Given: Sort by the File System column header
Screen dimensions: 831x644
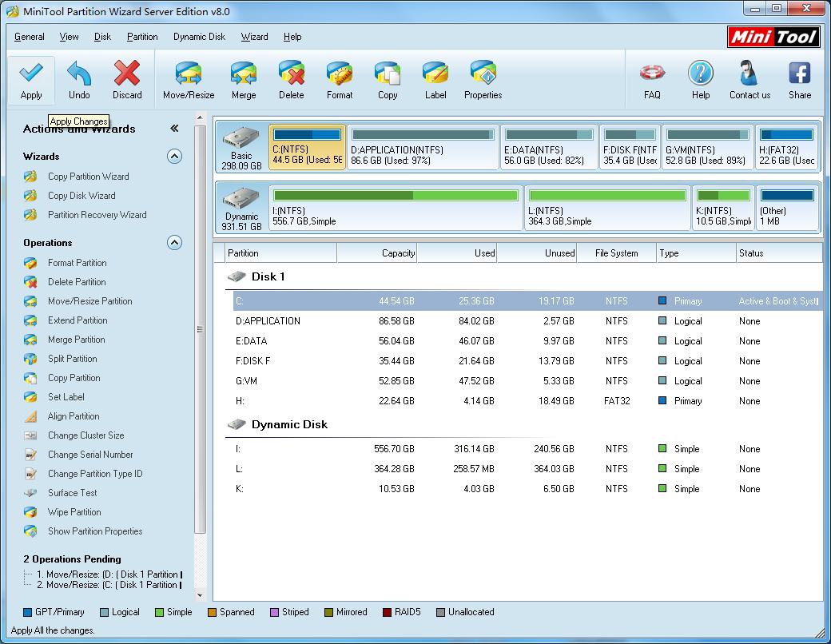Looking at the screenshot, I should point(616,253).
